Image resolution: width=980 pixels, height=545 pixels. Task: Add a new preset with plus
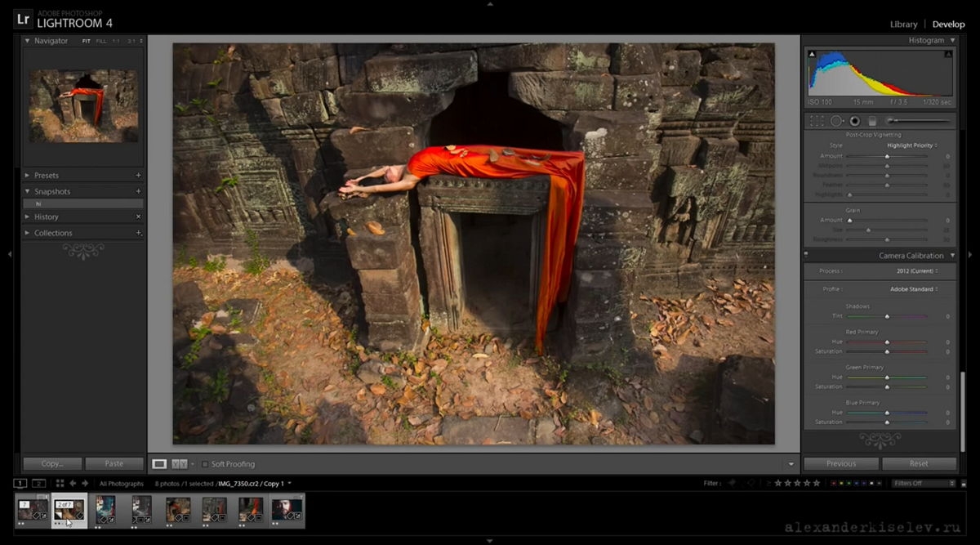click(x=138, y=175)
